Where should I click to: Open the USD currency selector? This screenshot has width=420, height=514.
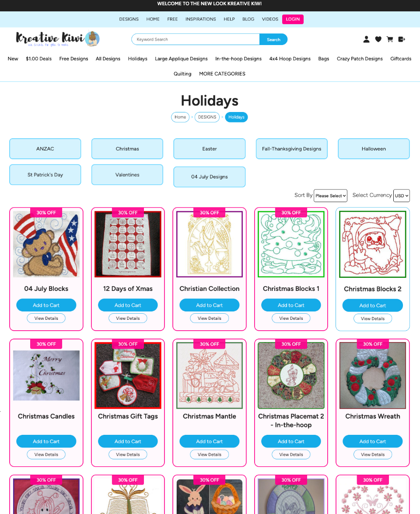click(x=402, y=196)
